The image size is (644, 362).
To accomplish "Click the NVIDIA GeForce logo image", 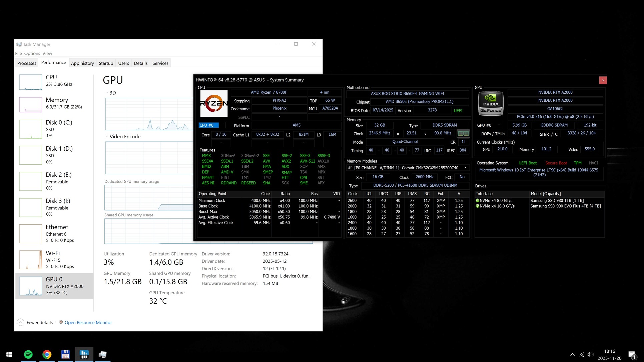I will (491, 103).
